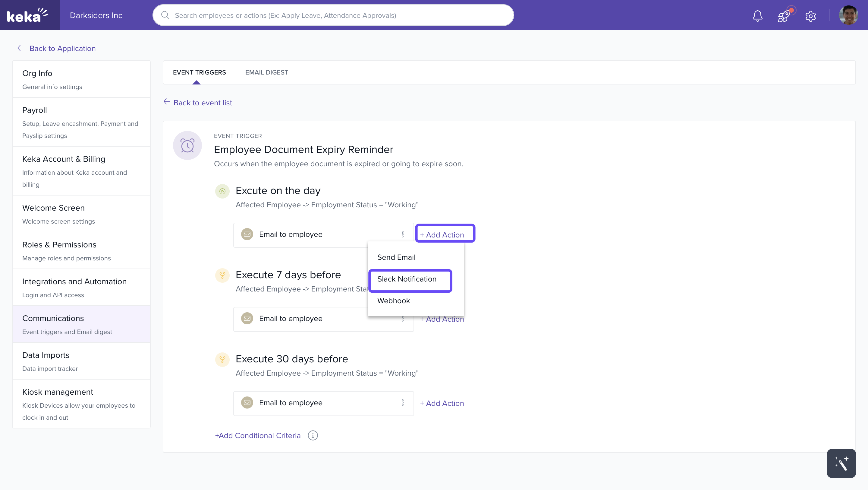
Task: Click the email icon in the 30 days before action
Action: tap(247, 403)
